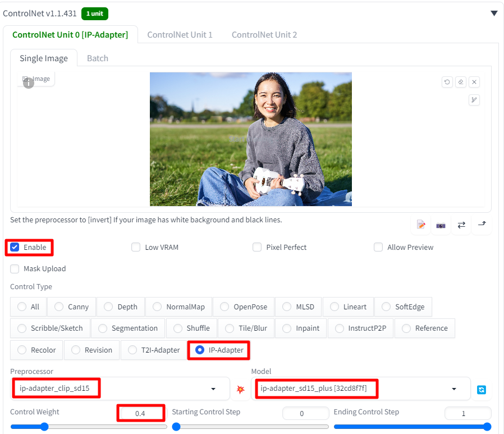Switch to the Batch tab
Screen dimensions: 504x434
[x=98, y=58]
